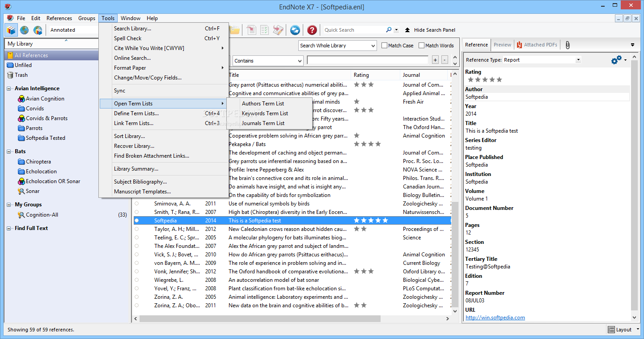644x339 pixels.
Task: Open the Search Whole Library dropdown
Action: 338,46
